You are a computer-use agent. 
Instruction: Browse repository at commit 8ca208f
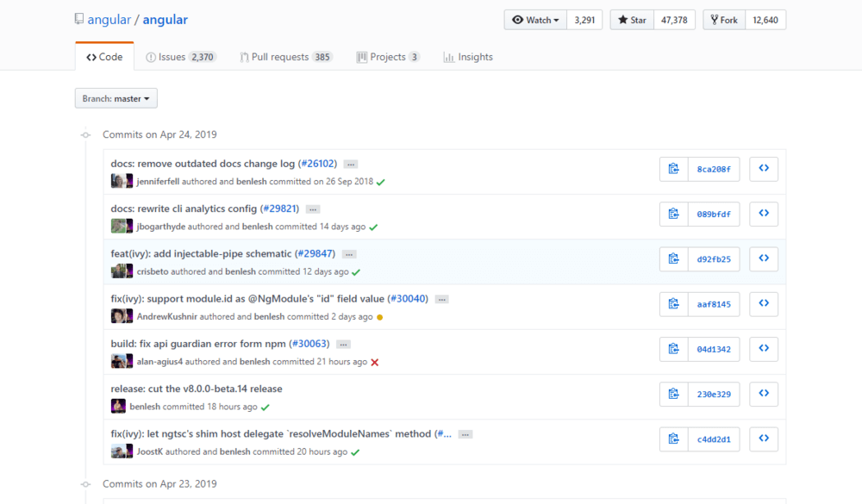tap(764, 169)
